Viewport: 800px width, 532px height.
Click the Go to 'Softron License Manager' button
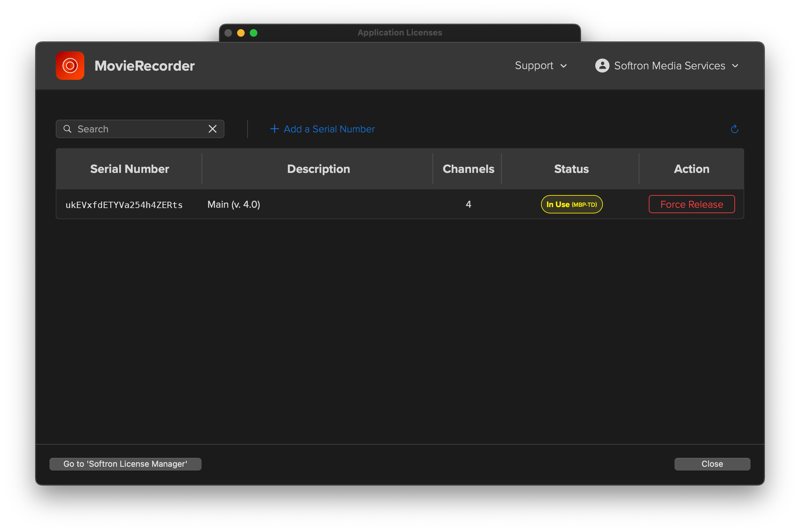(x=125, y=464)
